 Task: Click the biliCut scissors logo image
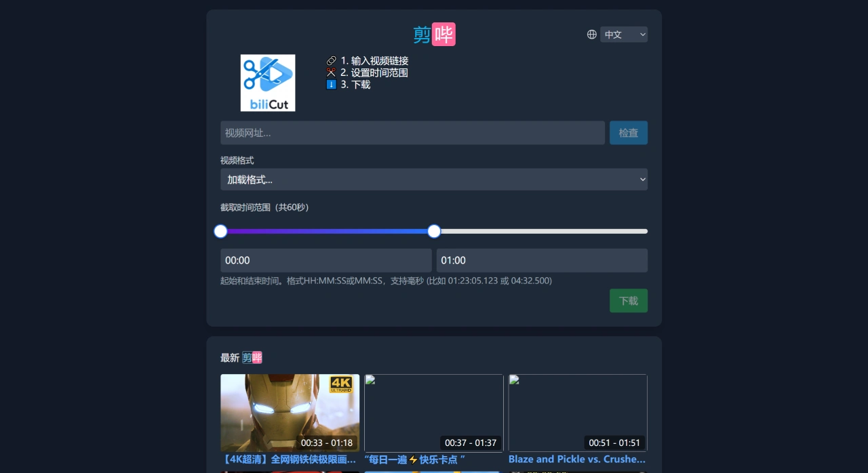(x=268, y=83)
